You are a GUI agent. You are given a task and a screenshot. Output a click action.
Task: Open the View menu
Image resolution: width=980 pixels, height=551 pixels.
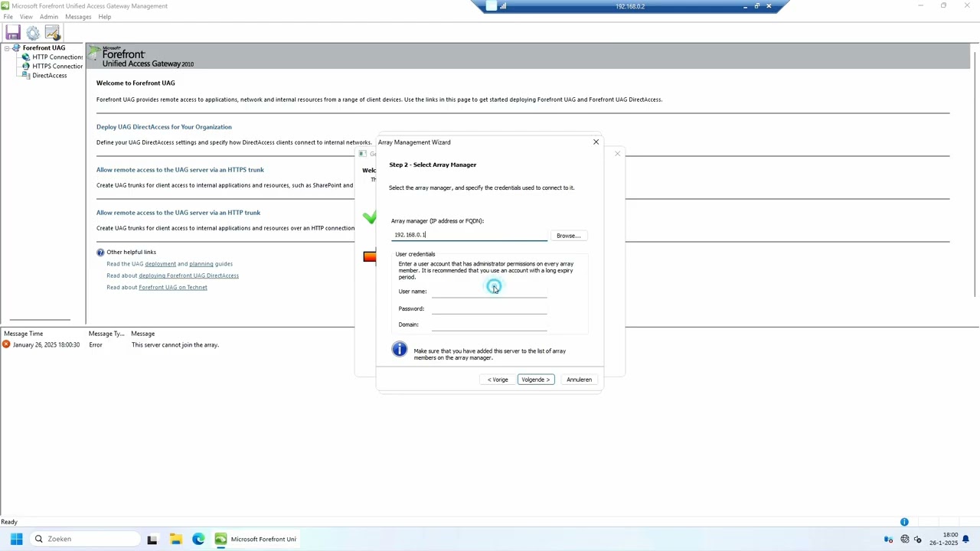coord(26,16)
